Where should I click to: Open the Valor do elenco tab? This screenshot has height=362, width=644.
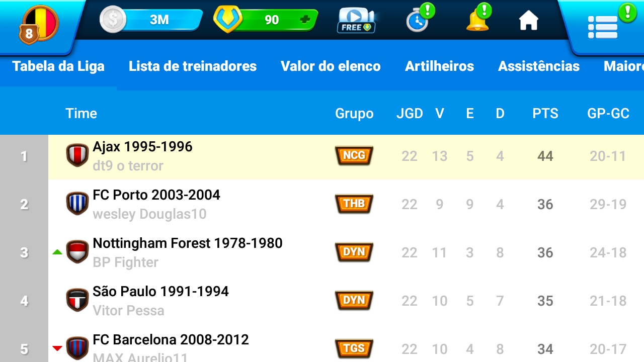click(331, 66)
